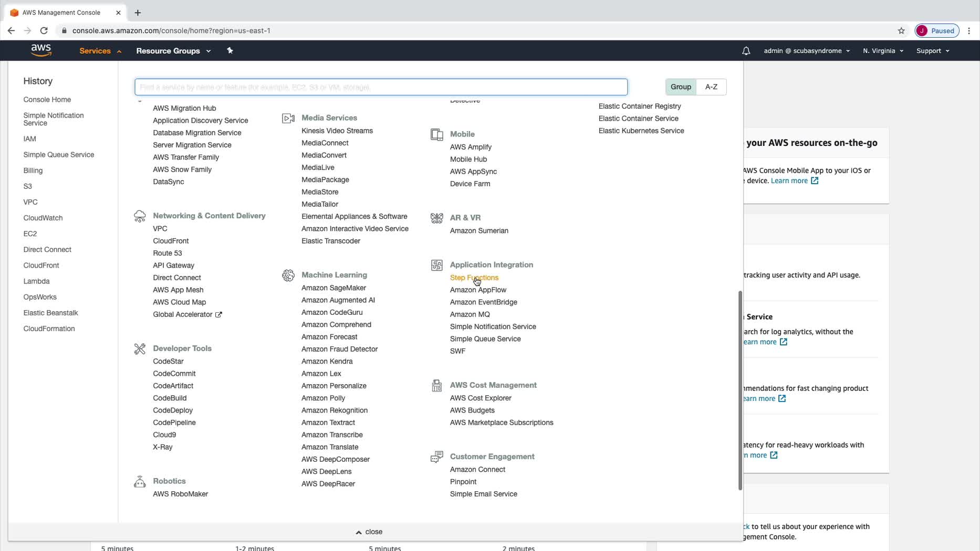Open AWS RoboMaker service
This screenshot has height=551, width=980.
point(181,494)
